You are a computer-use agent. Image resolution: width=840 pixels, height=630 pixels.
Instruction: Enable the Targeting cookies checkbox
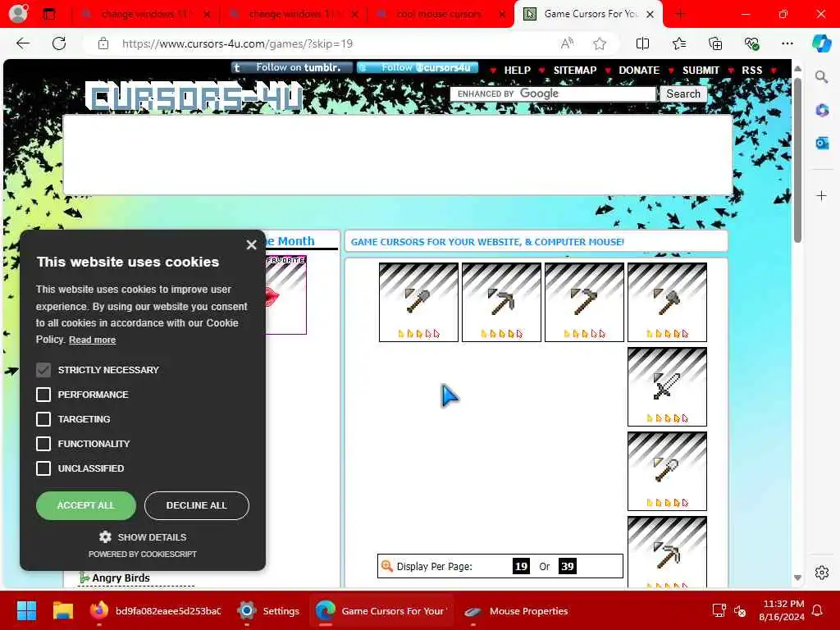point(43,419)
